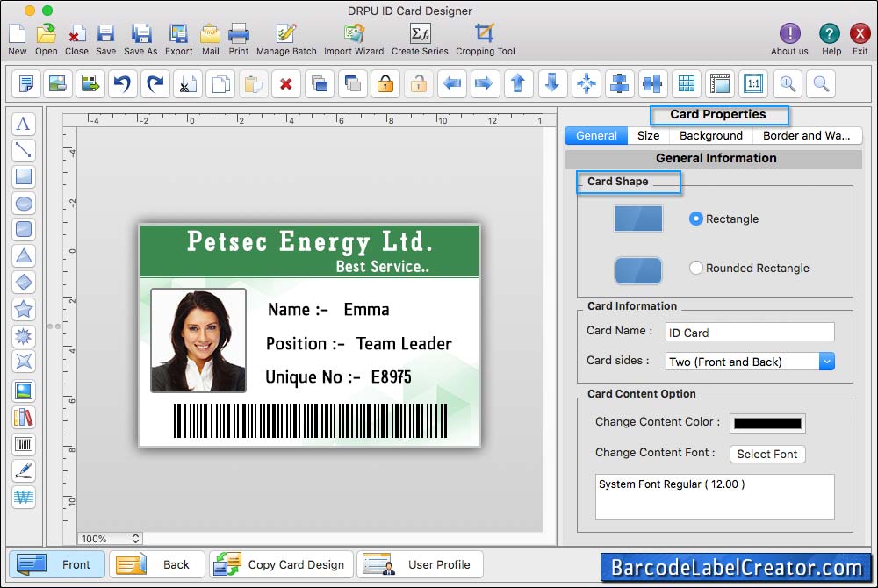This screenshot has width=878, height=588.
Task: Click Select Font button
Action: coord(767,454)
